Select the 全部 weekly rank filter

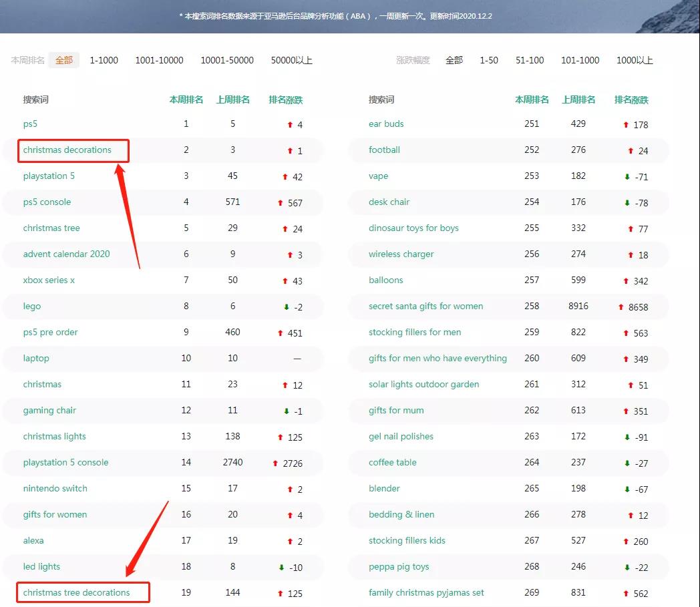[x=64, y=60]
